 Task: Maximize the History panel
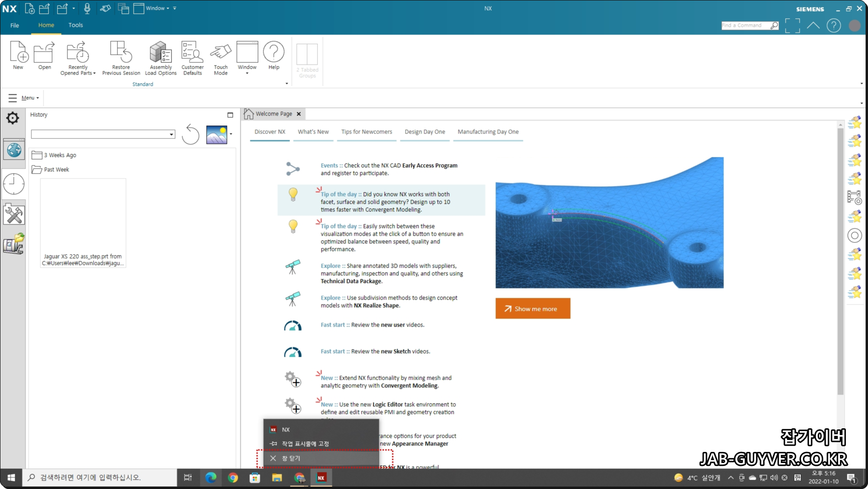tap(230, 115)
